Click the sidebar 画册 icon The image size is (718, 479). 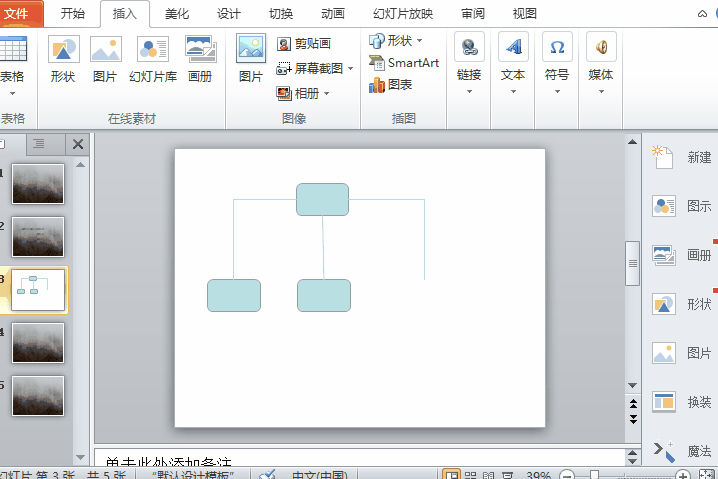[664, 255]
